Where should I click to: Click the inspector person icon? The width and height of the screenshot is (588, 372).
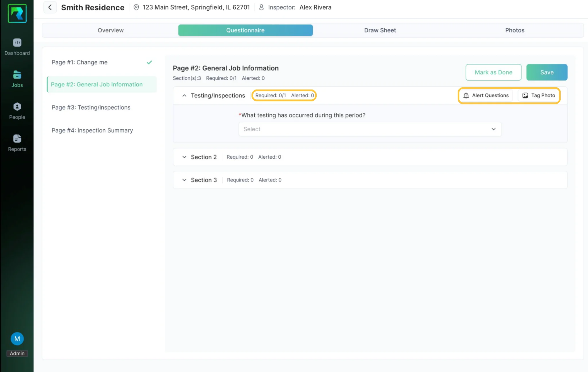261,7
